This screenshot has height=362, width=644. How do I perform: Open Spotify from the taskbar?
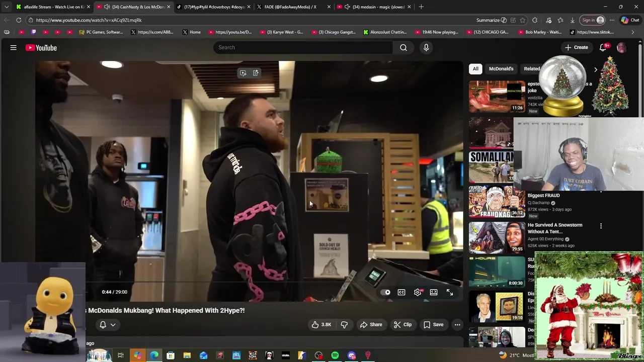[335, 355]
